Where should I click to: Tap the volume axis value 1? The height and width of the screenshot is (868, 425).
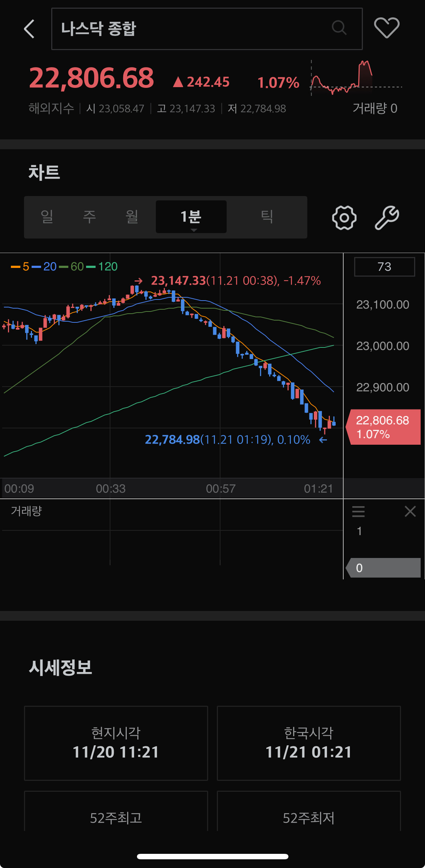(x=359, y=531)
